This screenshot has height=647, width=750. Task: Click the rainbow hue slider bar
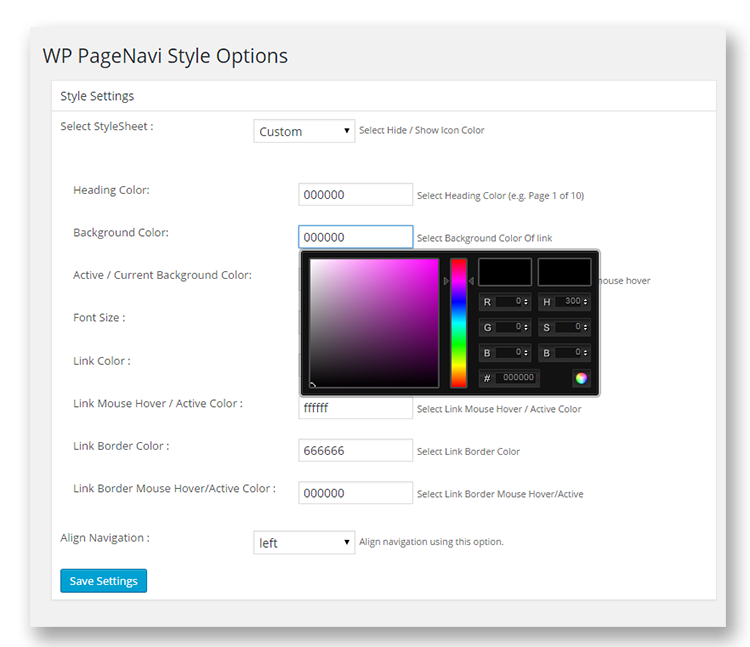click(459, 323)
